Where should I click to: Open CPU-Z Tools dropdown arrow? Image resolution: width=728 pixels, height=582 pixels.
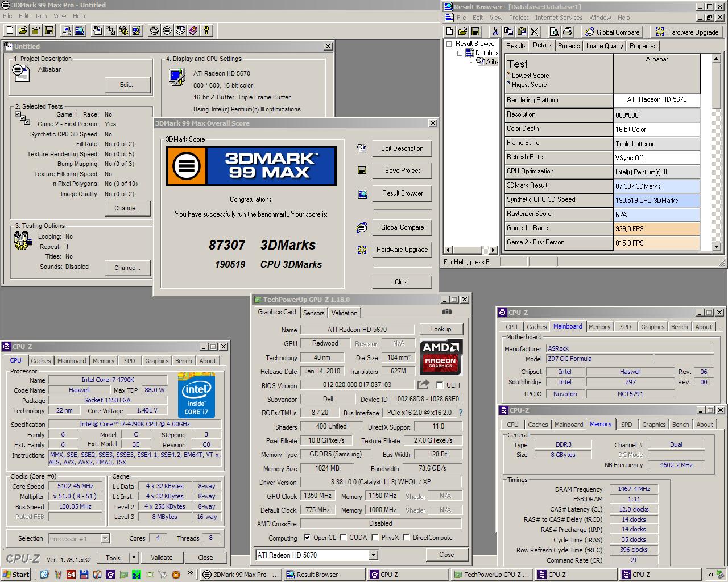pos(134,558)
